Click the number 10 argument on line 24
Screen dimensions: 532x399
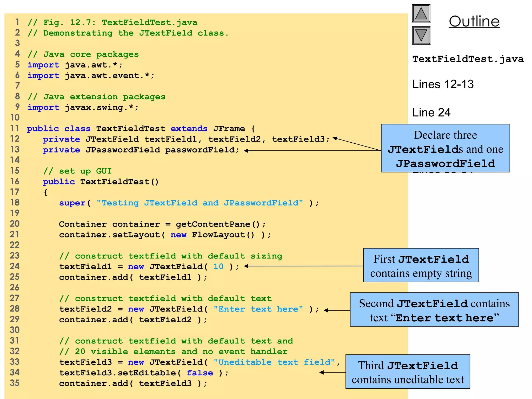tap(218, 267)
